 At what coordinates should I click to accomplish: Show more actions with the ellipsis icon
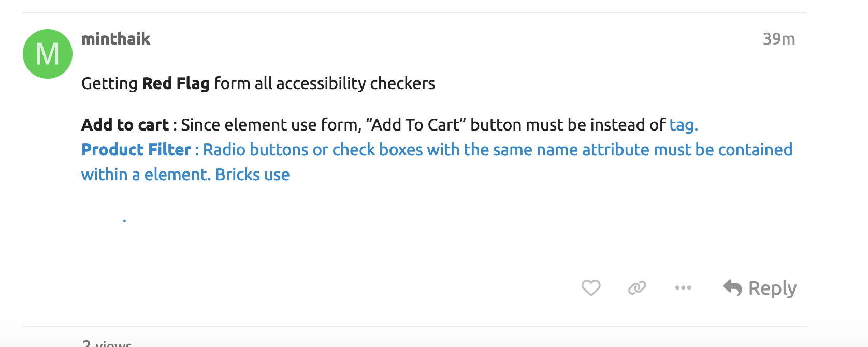(683, 287)
